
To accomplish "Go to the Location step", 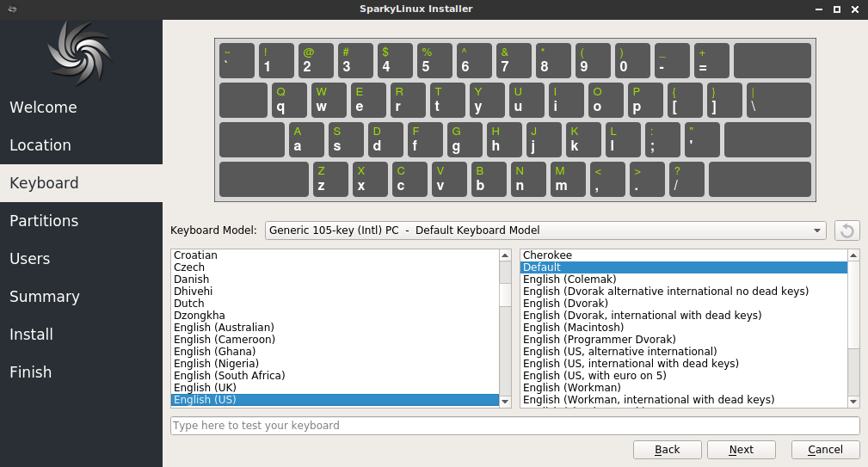I will coord(82,145).
